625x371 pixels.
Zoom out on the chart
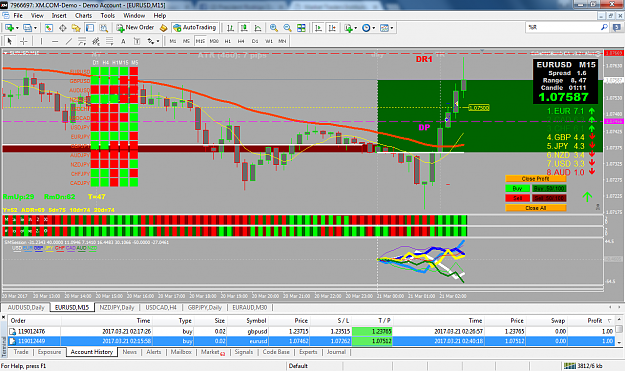click(287, 27)
